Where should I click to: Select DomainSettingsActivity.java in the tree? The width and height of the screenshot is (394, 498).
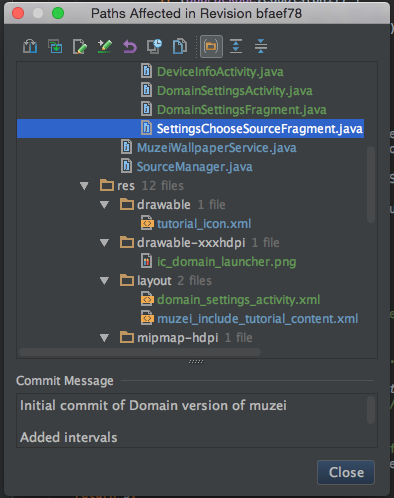click(x=235, y=91)
